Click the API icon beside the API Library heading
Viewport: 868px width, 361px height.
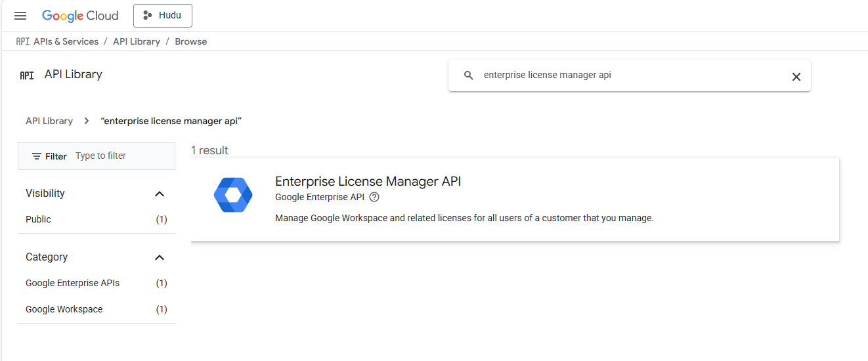(27, 75)
